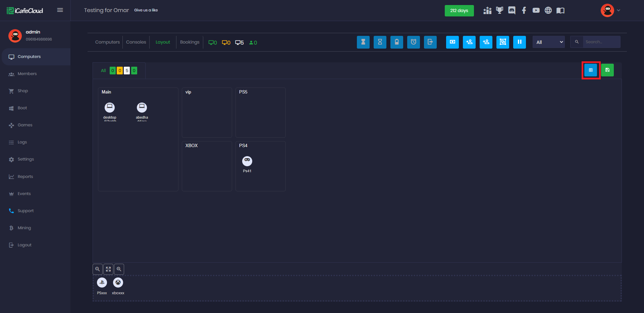
Task: Click the alarm clock toolbar icon
Action: (x=413, y=42)
